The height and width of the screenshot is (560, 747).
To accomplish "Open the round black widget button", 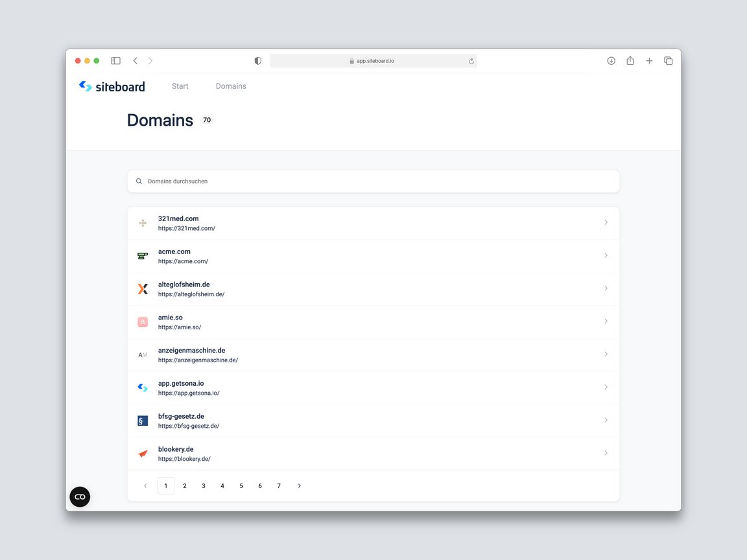I will (80, 496).
